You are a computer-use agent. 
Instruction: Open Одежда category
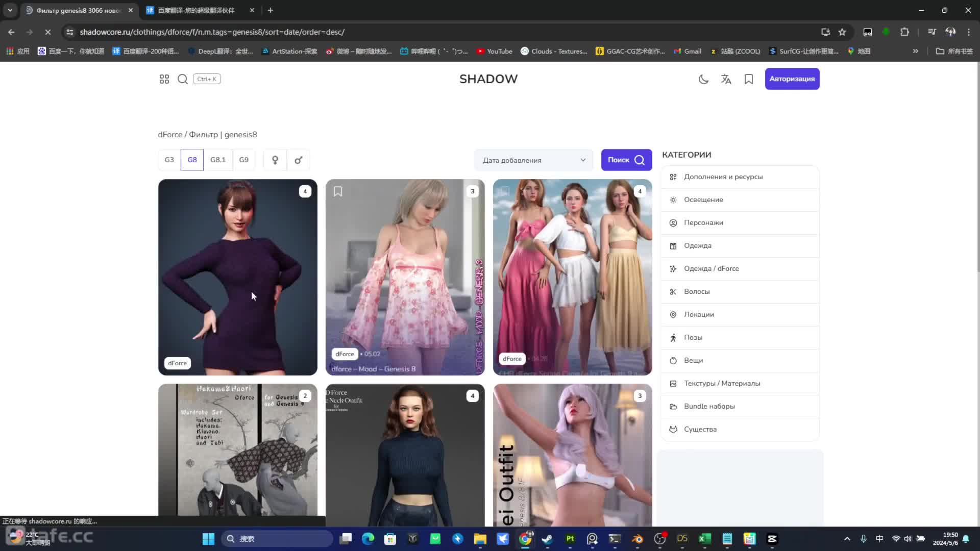click(740, 246)
